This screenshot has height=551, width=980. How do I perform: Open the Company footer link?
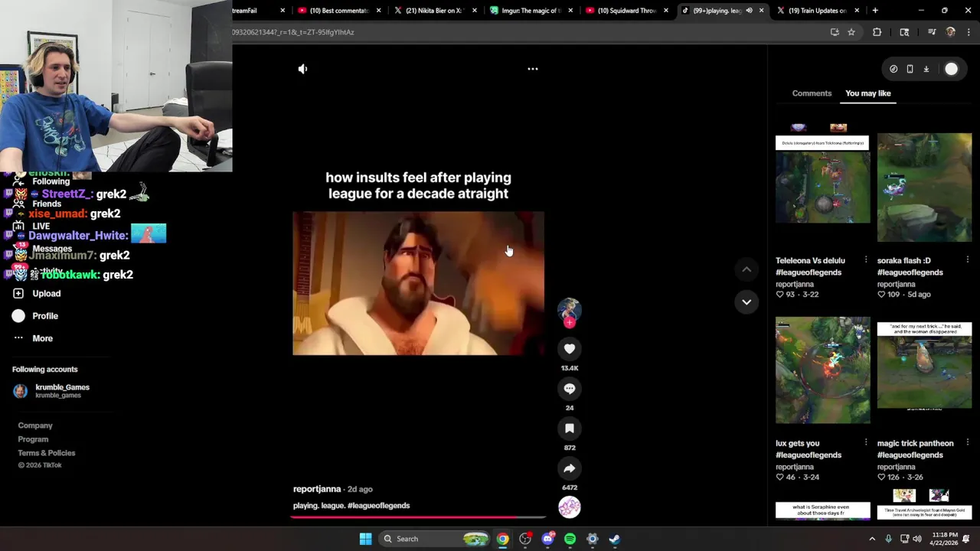click(35, 425)
